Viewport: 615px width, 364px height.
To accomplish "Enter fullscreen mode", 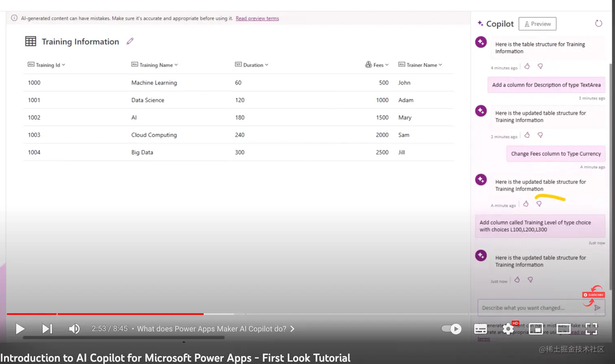I will (591, 329).
